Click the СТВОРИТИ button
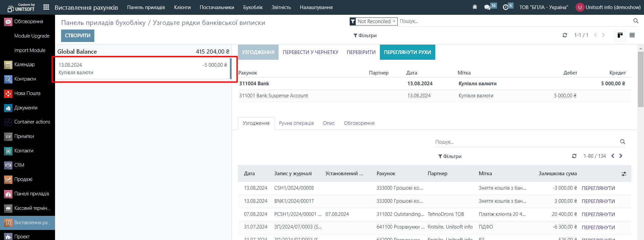The image size is (644, 240). 78,36
